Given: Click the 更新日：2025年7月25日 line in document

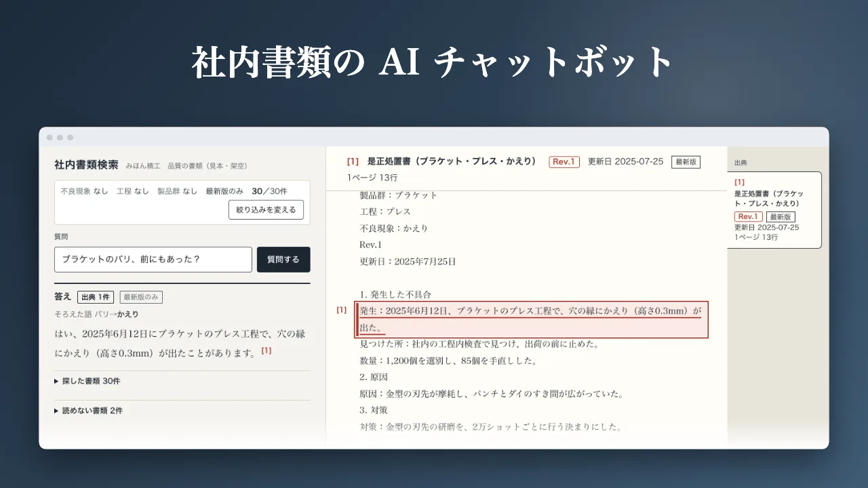Looking at the screenshot, I should (x=408, y=262).
